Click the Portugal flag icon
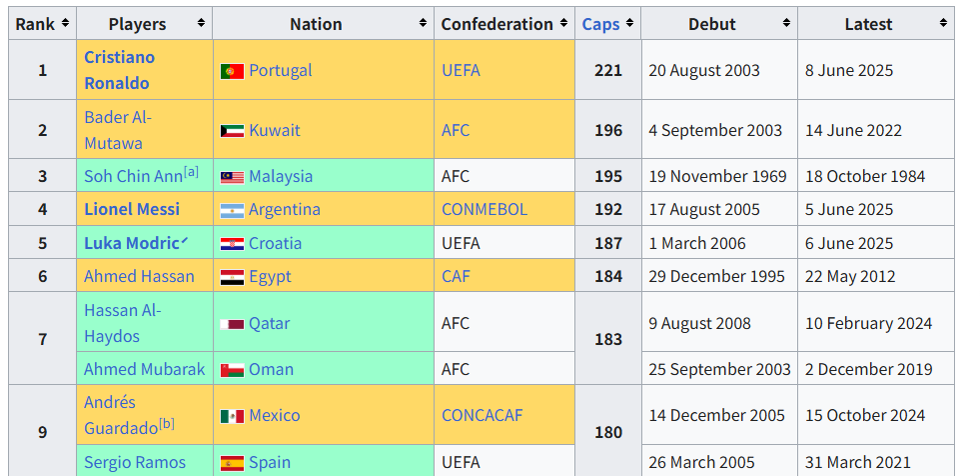Viewport: 980px width, 476px height. click(232, 71)
